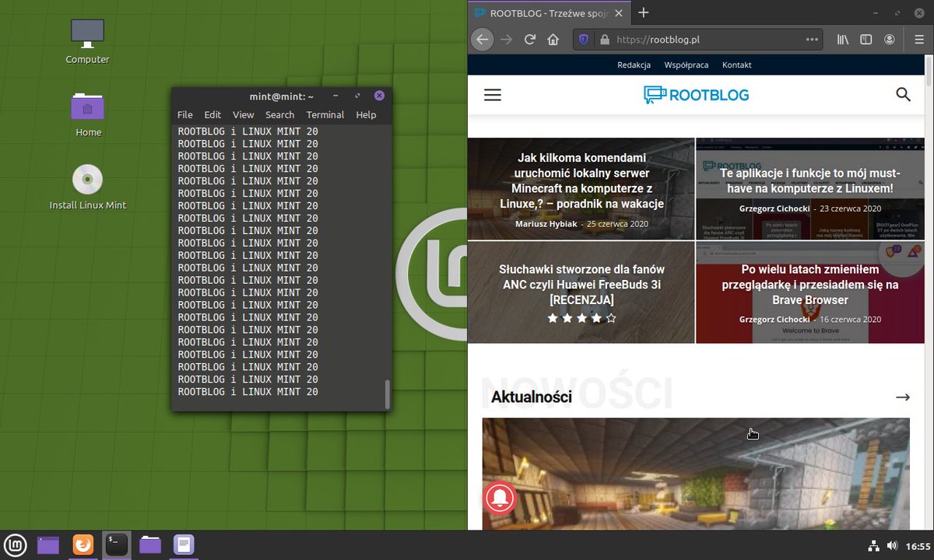Open the terminal Edit menu
This screenshot has height=560, width=934.
tap(212, 115)
